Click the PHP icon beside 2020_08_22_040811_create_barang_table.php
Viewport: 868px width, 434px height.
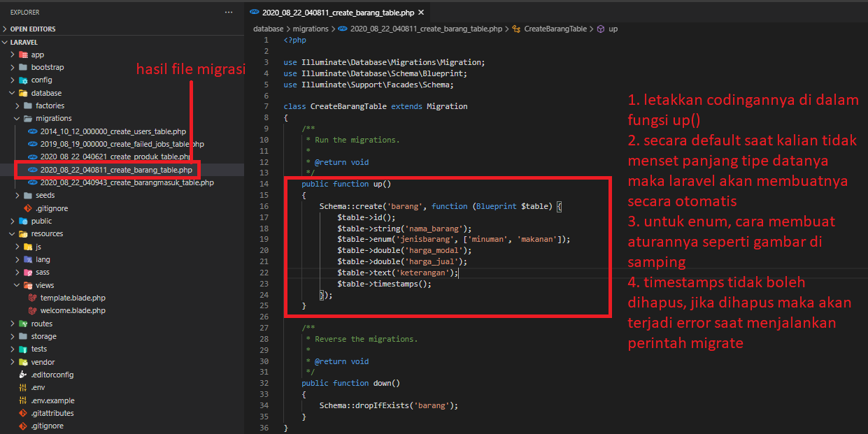point(33,169)
